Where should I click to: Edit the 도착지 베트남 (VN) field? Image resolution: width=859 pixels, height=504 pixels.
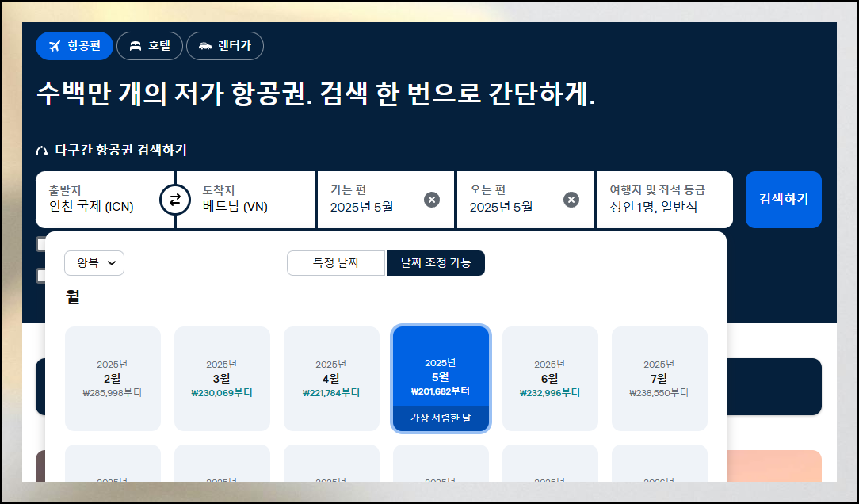(x=246, y=200)
